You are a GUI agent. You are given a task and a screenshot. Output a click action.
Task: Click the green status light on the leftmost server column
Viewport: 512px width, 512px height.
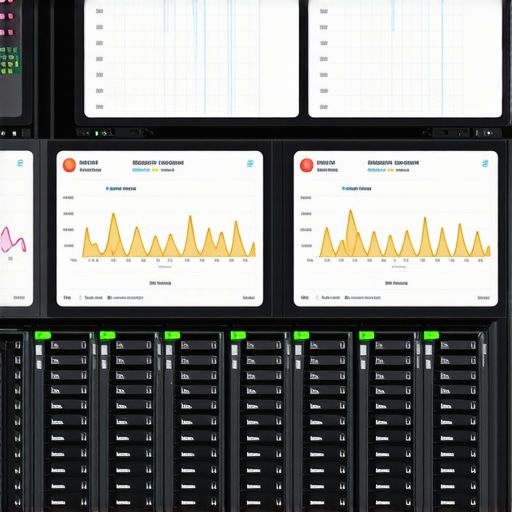click(x=43, y=335)
